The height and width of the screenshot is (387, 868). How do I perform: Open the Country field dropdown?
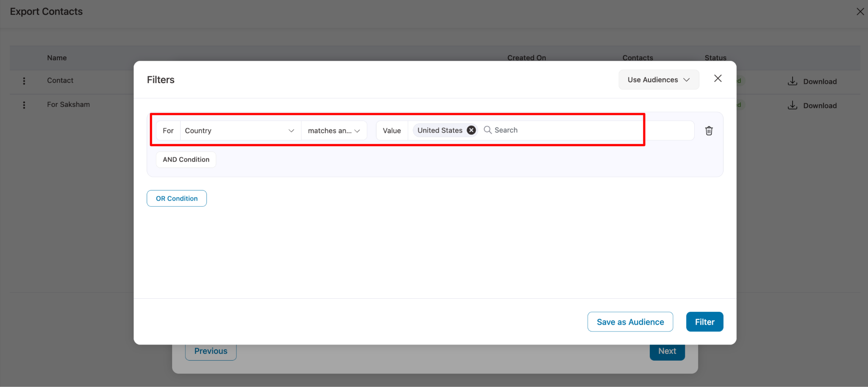tap(239, 130)
